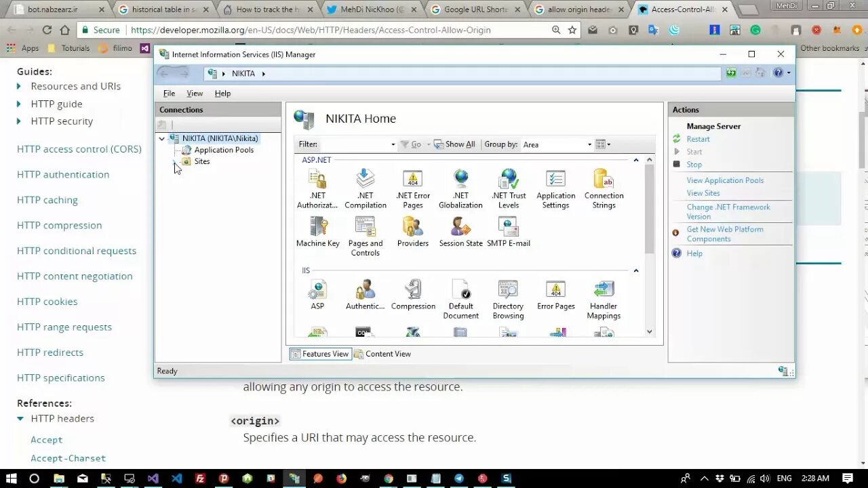Image resolution: width=868 pixels, height=488 pixels.
Task: Open .NET Globalization feature icon
Action: tap(460, 189)
